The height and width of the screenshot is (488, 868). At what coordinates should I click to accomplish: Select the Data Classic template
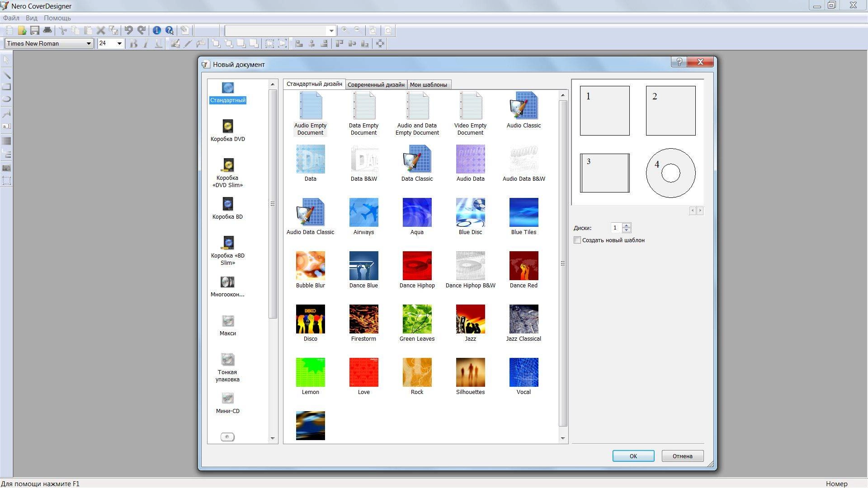[417, 163]
